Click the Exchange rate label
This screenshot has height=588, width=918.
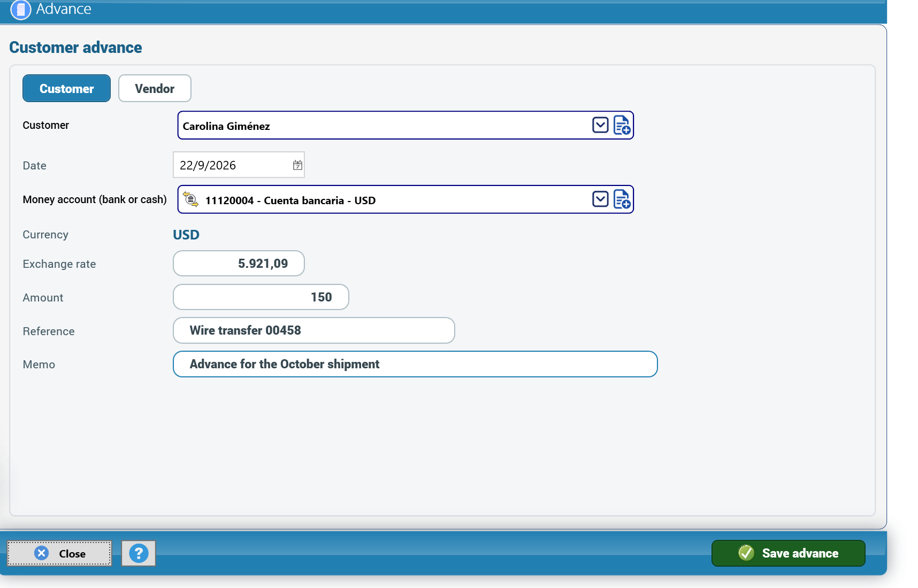[x=59, y=264]
